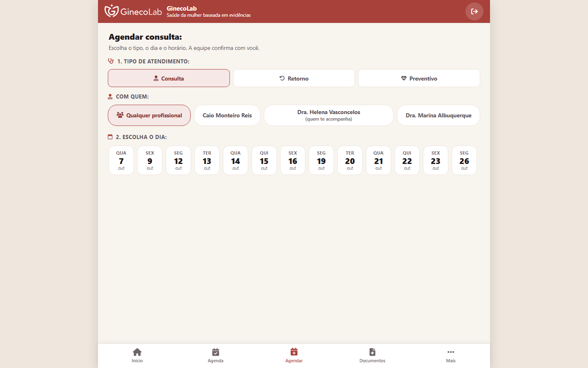Open the Mais menu tab
Viewport: 588px width, 368px height.
451,355
